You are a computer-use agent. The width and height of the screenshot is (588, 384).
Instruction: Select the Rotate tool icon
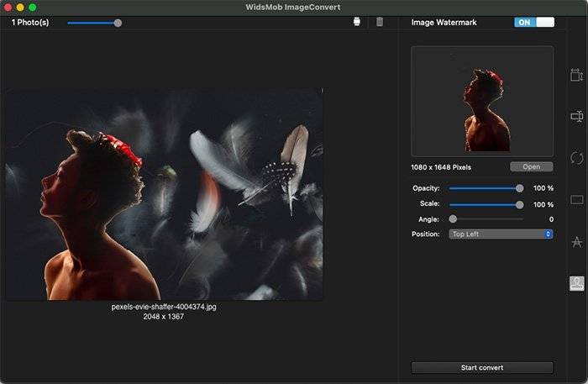tap(576, 158)
